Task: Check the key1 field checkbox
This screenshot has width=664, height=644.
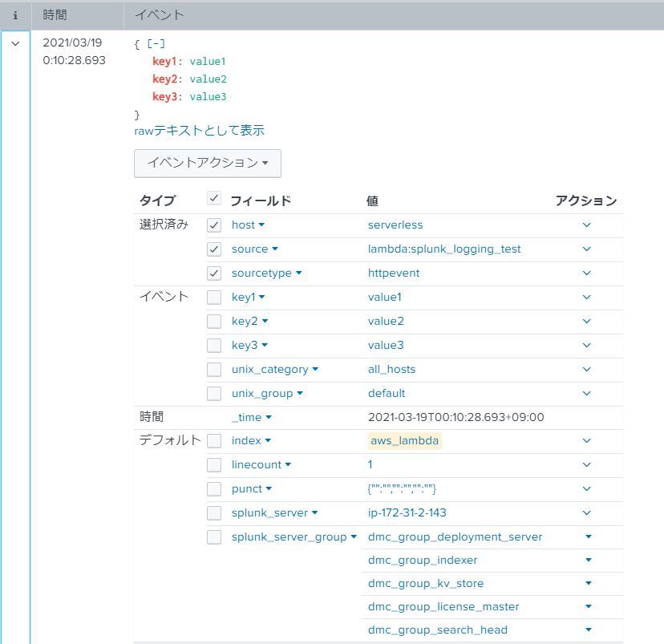Action: click(214, 298)
